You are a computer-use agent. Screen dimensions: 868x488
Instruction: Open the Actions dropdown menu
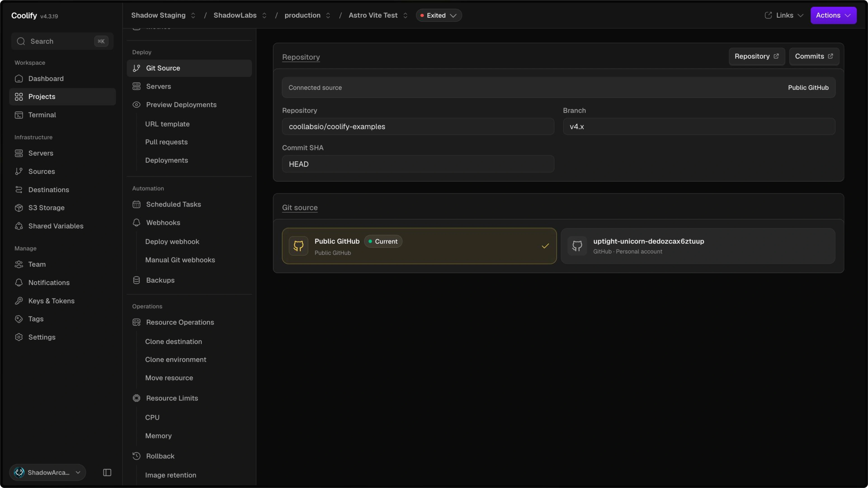click(833, 15)
